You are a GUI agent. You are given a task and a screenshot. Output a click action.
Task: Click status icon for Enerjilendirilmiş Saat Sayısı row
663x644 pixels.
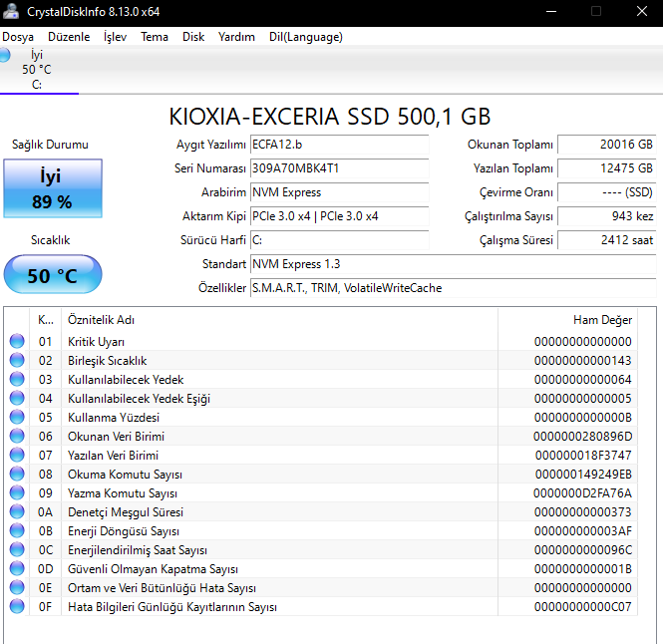17,549
